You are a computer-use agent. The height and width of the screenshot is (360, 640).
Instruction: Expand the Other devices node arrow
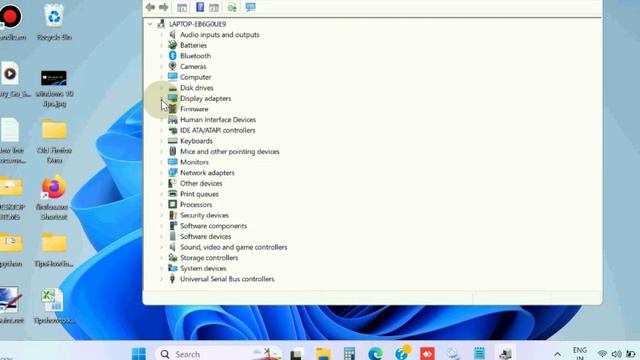coord(162,183)
